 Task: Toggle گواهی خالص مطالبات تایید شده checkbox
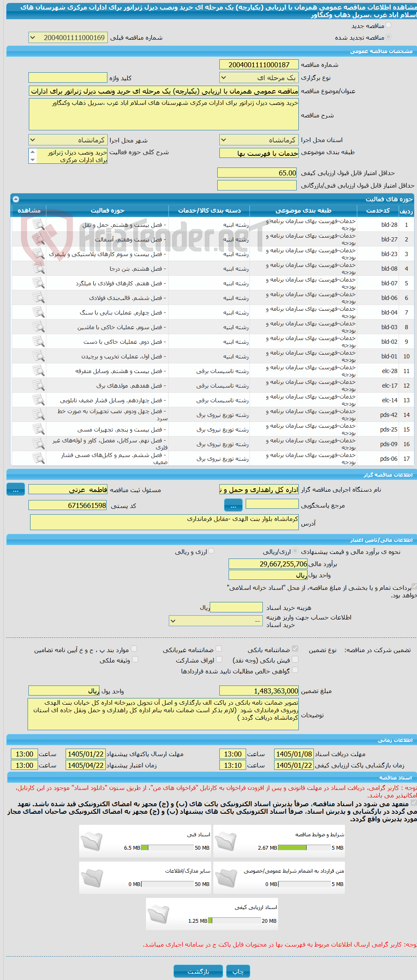click(295, 670)
